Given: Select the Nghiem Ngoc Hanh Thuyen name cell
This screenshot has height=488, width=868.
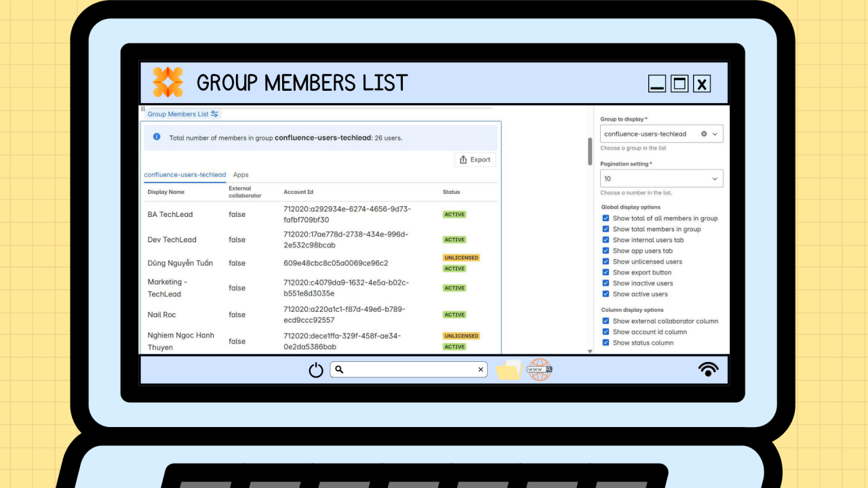Looking at the screenshot, I should (181, 342).
